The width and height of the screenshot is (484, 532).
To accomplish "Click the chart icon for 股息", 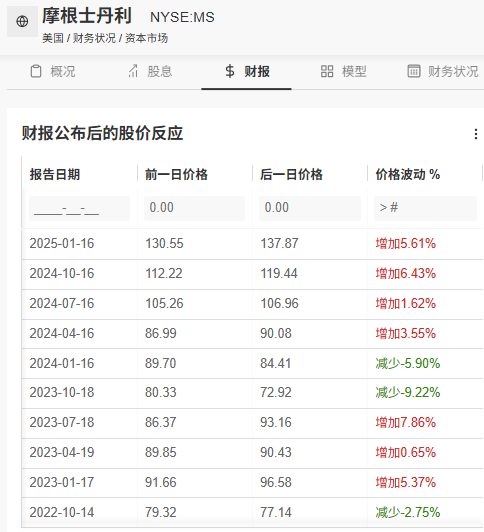I will 133,71.
